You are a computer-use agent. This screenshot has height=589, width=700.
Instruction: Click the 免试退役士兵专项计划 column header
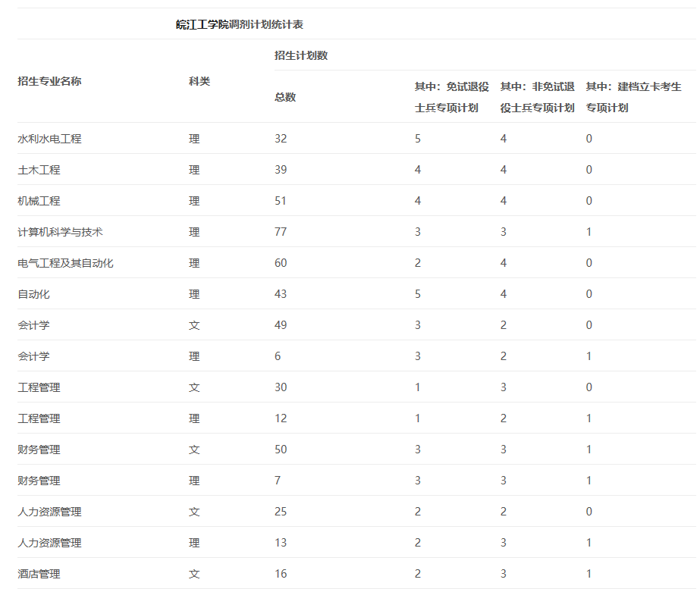click(451, 97)
